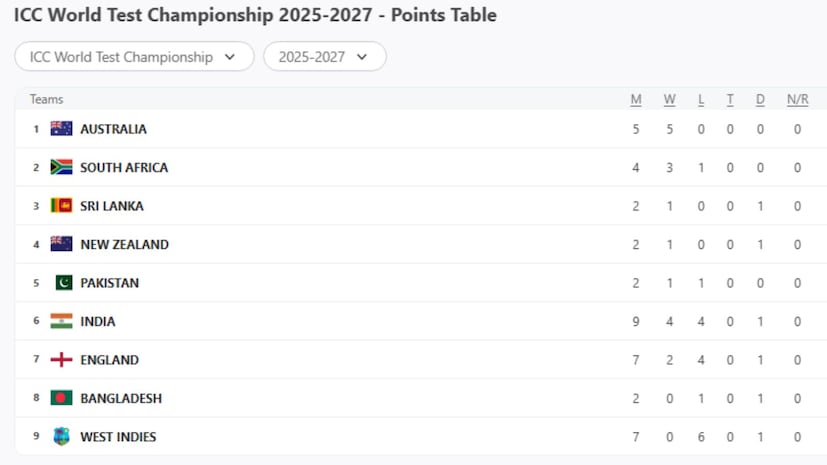Open the SOUTH AFRICA team link
Viewport: 827px width, 465px height.
124,167
